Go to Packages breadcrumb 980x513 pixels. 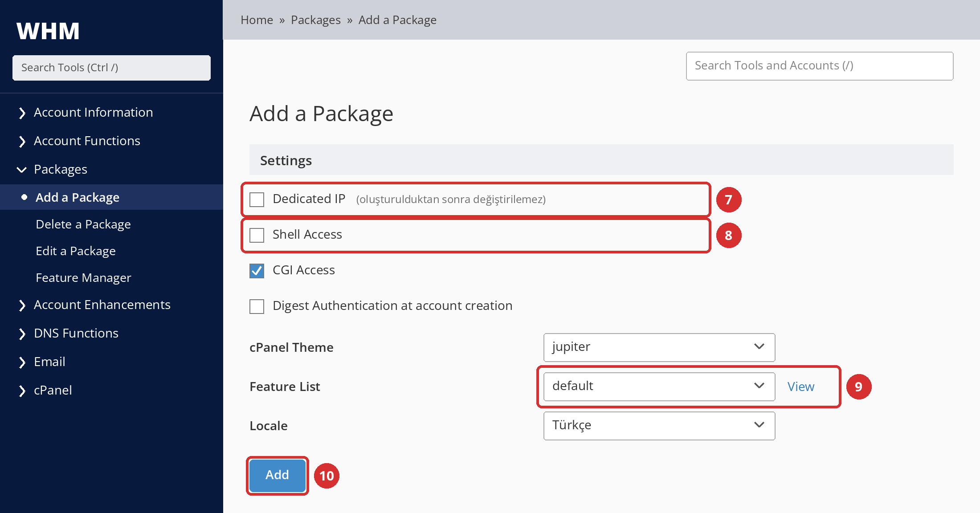click(316, 20)
